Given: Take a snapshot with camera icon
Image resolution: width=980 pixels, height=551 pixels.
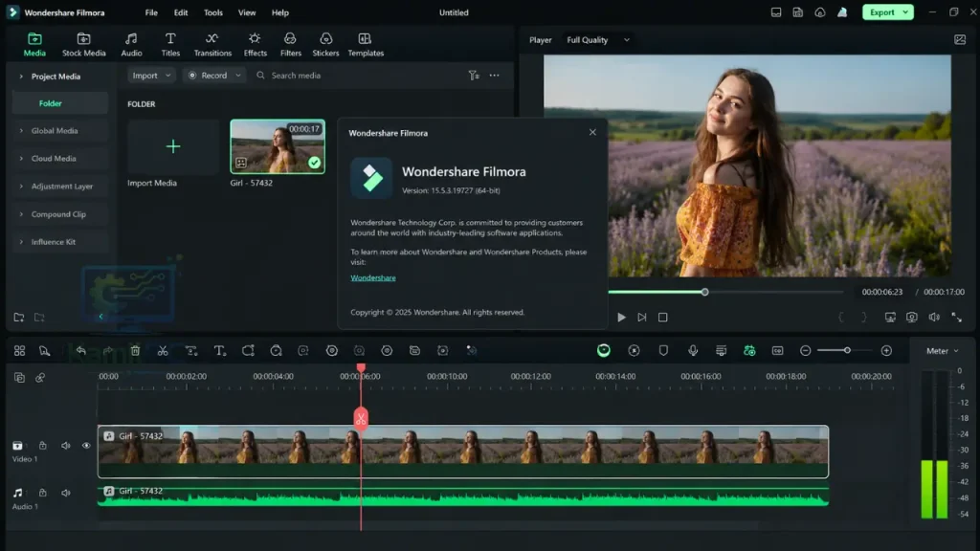Looking at the screenshot, I should click(912, 318).
